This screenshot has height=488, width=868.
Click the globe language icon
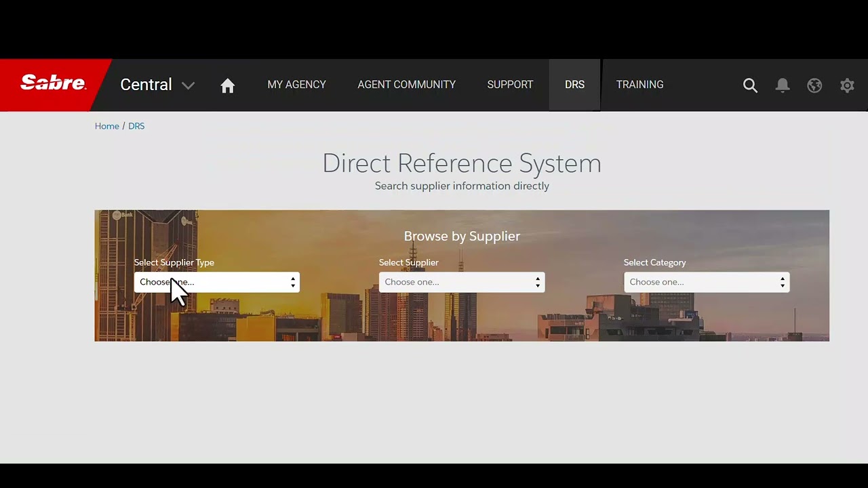814,85
